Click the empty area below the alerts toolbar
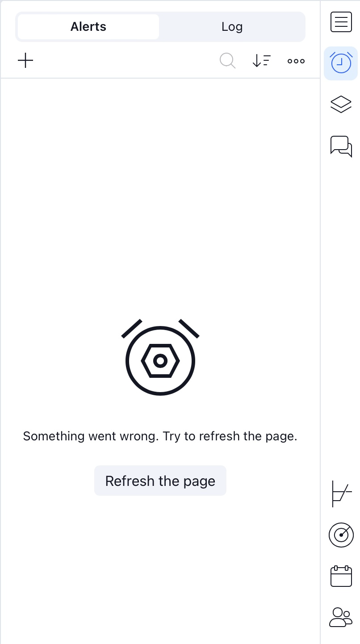The width and height of the screenshot is (360, 644). (160, 188)
